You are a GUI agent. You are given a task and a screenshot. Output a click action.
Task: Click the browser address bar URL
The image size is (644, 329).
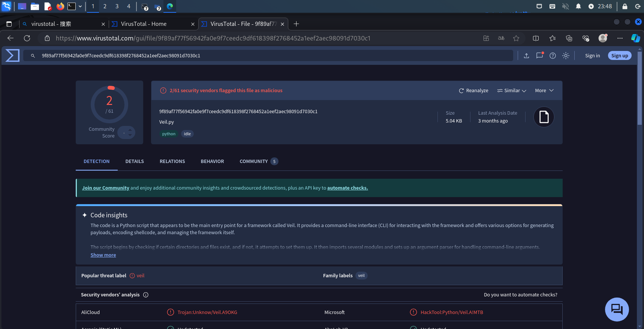pos(213,38)
